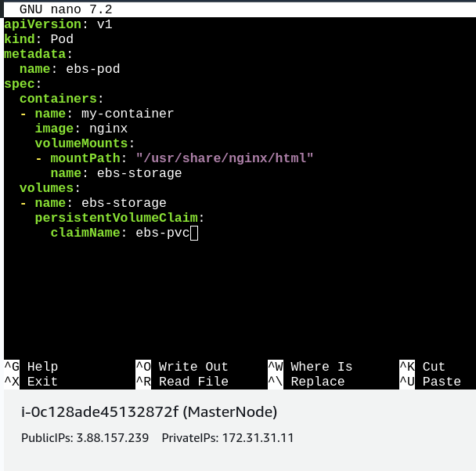Click the claimName: ebs-pvc line
The width and height of the screenshot is (476, 471).
(x=121, y=233)
